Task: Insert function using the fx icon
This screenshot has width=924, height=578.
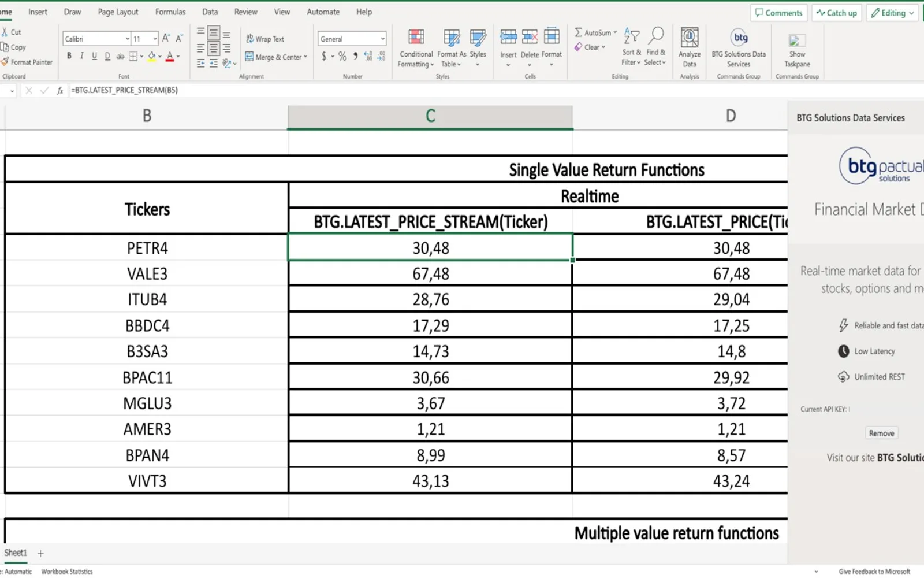Action: click(x=59, y=90)
